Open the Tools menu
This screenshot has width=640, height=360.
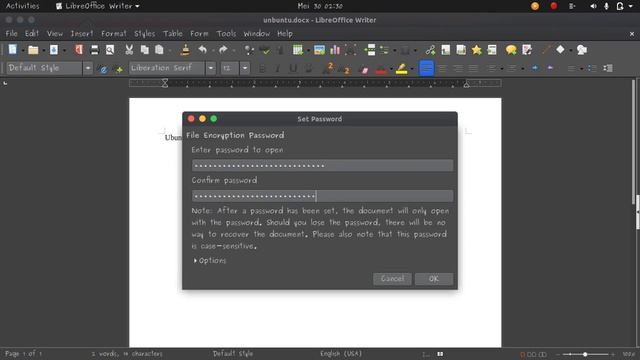pyautogui.click(x=226, y=33)
